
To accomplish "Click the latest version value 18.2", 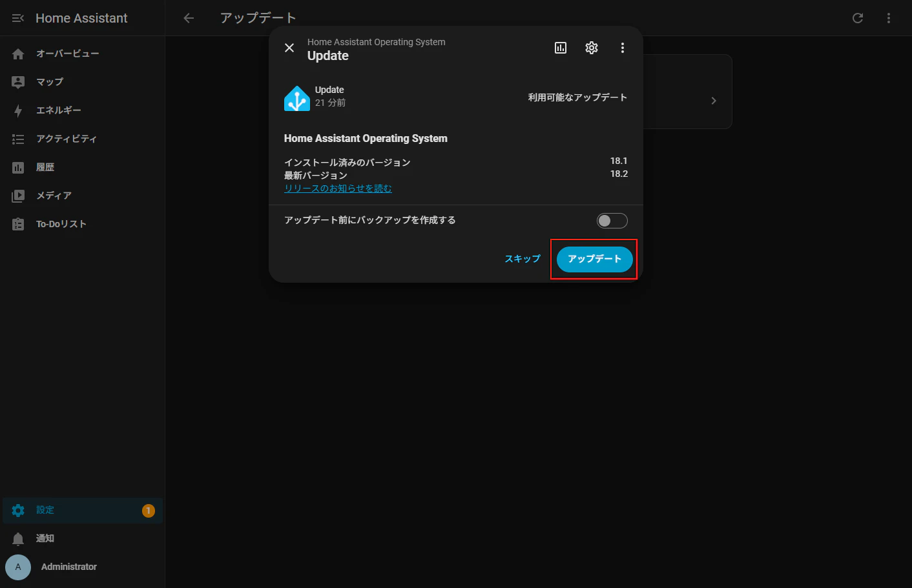I will click(x=619, y=174).
